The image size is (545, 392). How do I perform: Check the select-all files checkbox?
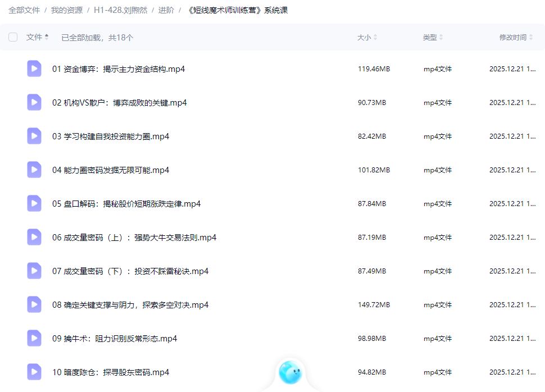(13, 37)
